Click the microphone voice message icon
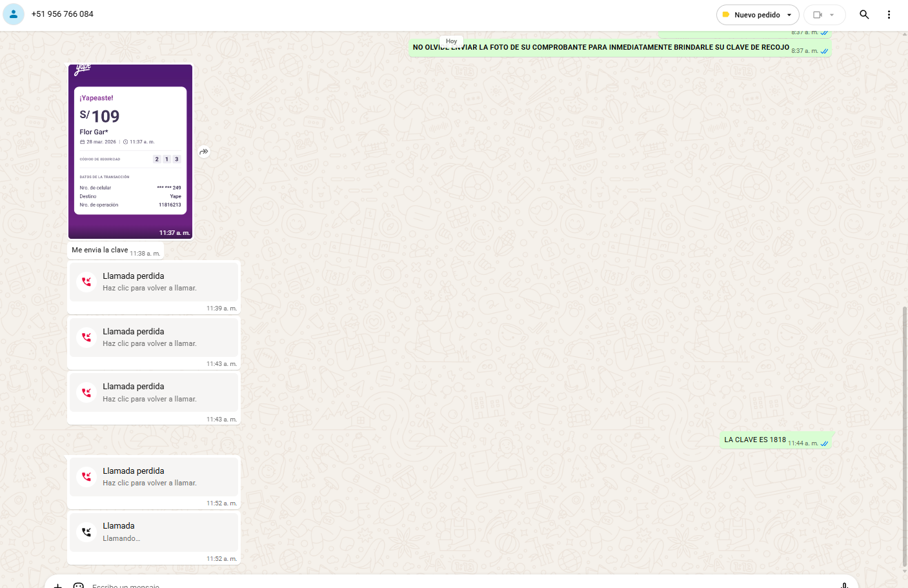Viewport: 908px width, 588px height. (x=844, y=585)
